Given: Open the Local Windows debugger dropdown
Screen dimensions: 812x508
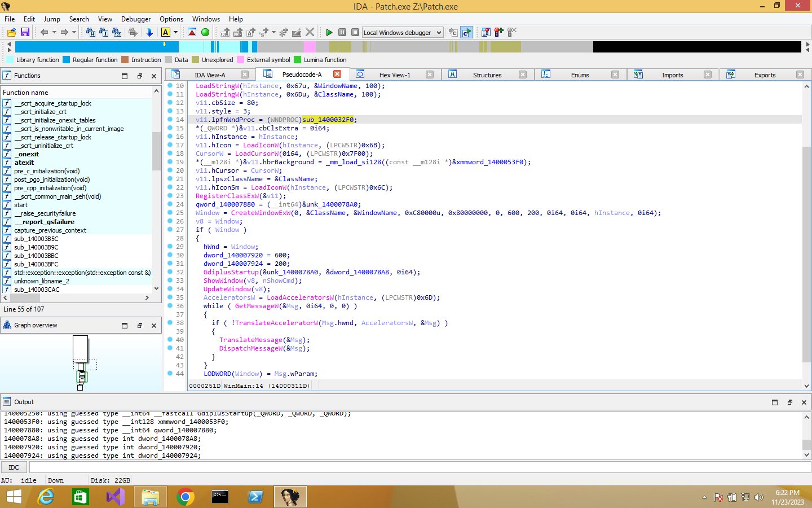Looking at the screenshot, I should pos(403,33).
